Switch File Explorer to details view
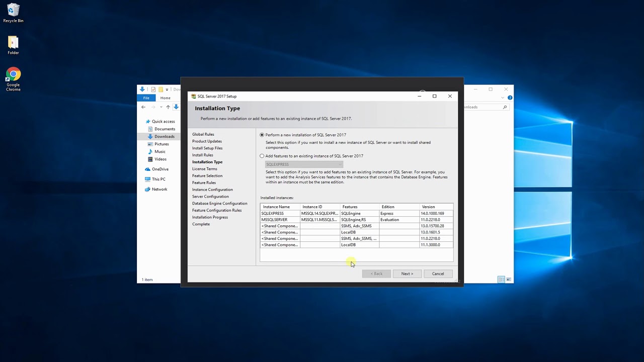Screen dimensions: 644x362 [501, 280]
